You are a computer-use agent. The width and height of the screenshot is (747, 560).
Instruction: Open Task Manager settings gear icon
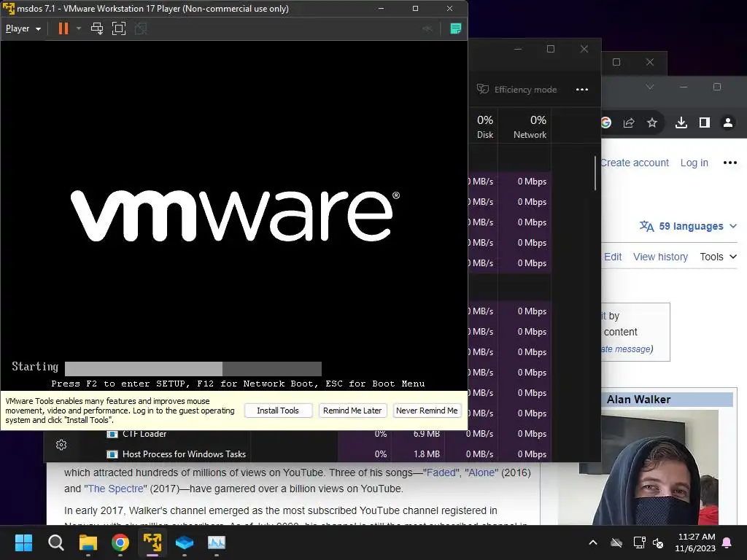point(61,445)
